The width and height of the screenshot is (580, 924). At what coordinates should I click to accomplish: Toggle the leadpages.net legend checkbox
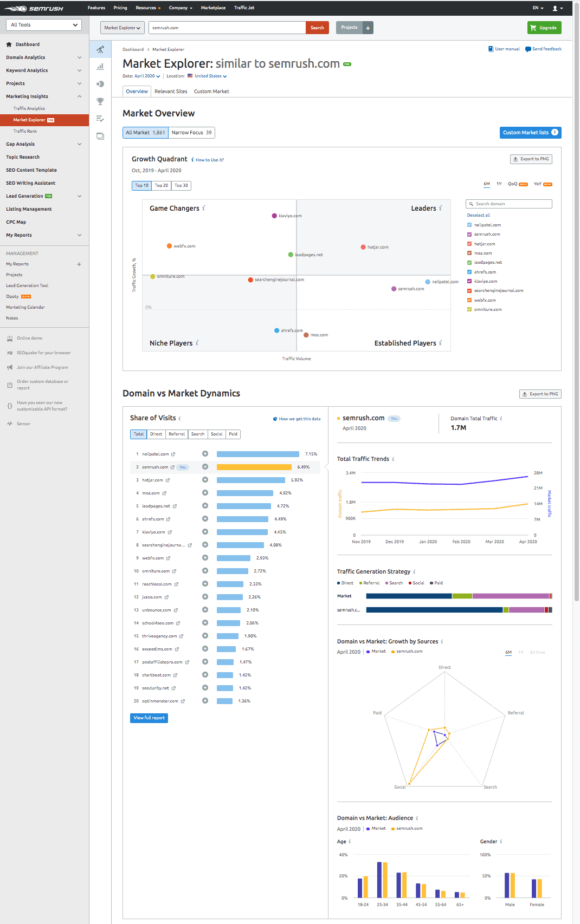[469, 262]
